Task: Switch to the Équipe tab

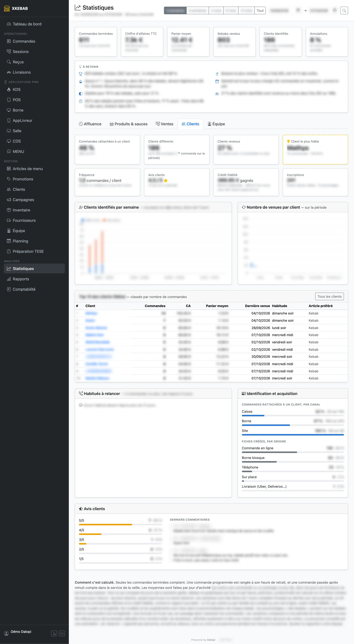Action: [x=216, y=124]
